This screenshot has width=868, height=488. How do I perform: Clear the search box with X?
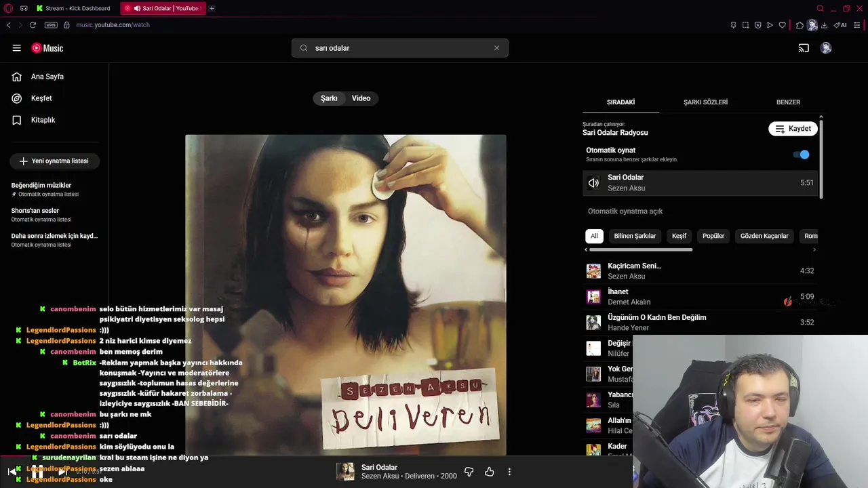click(x=496, y=48)
